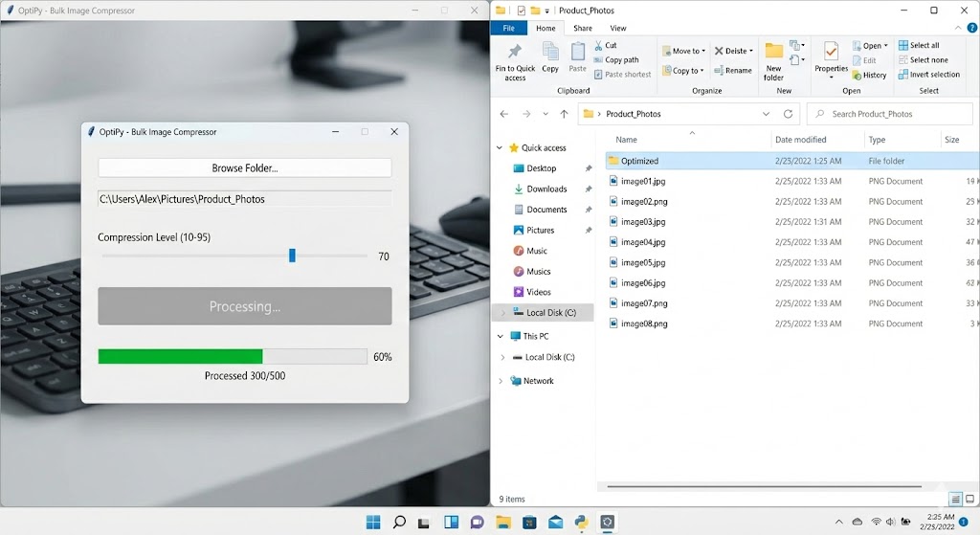The image size is (980, 535).
Task: Click the Search Product_Photos box
Action: pyautogui.click(x=891, y=114)
